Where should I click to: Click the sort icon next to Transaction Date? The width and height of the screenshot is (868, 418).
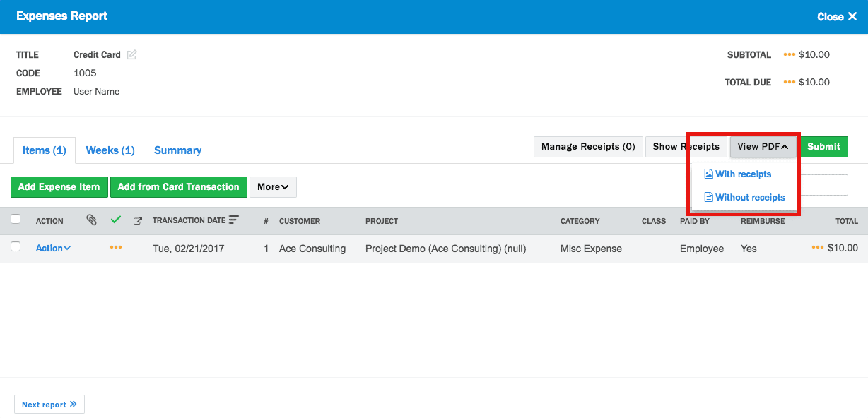coord(234,220)
